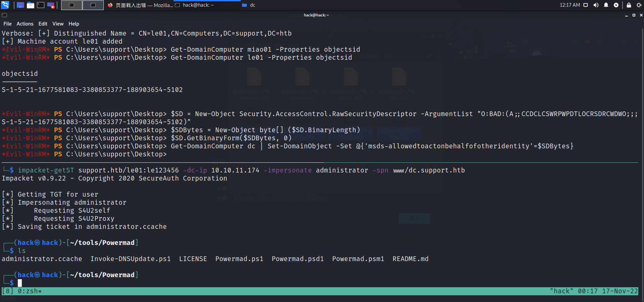
Task: Click the show desktop panel icon
Action: click(x=20, y=5)
